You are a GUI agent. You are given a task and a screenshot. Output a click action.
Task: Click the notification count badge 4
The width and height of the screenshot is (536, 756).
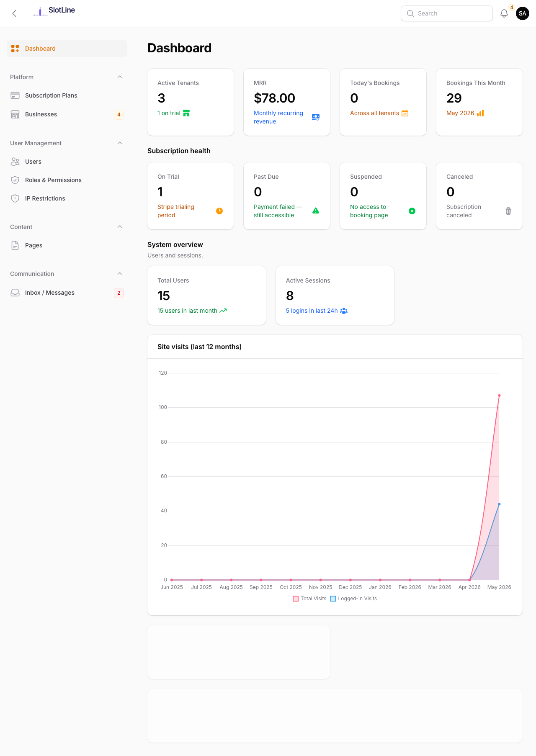coord(511,8)
